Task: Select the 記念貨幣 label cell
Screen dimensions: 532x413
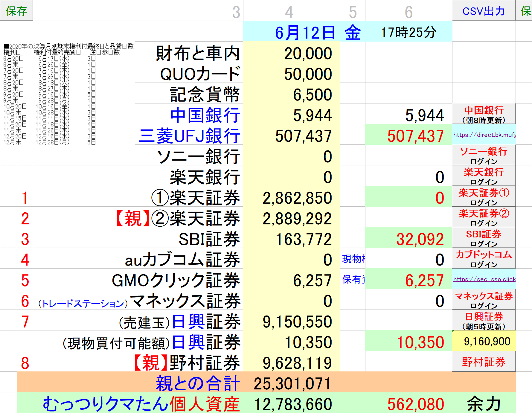Action: (189, 93)
